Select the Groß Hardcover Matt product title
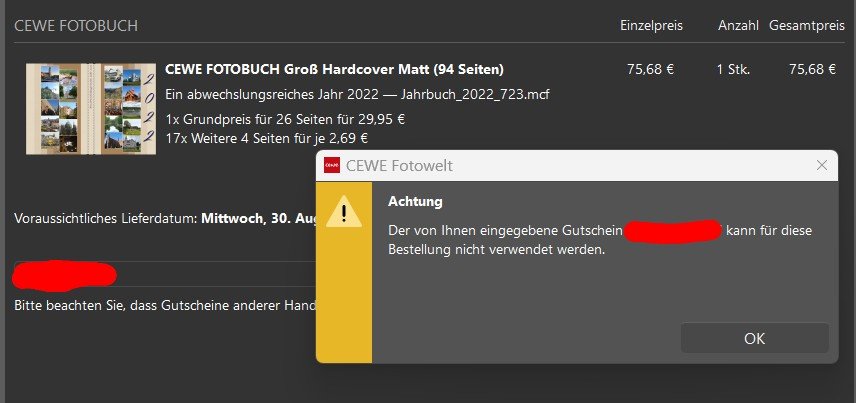This screenshot has height=403, width=856. coord(334,70)
